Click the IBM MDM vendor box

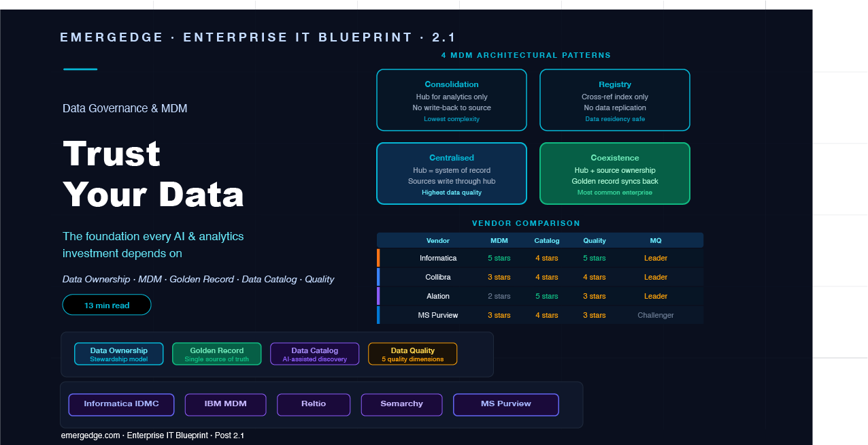pos(226,405)
